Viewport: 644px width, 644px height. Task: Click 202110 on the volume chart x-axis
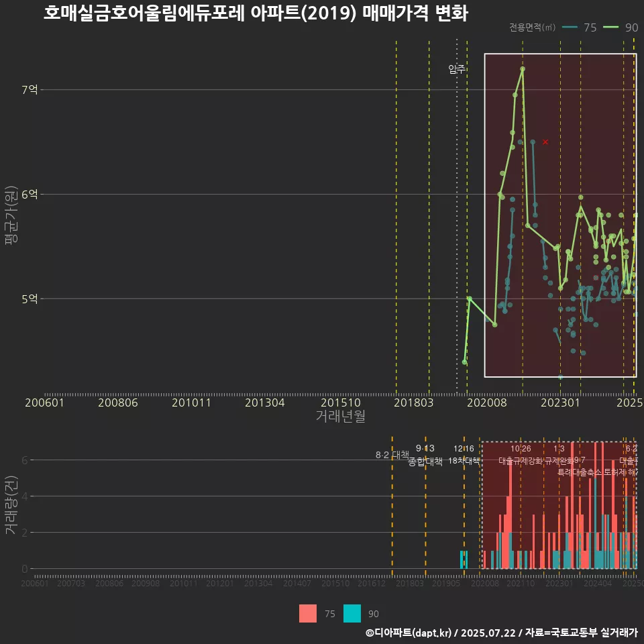[521, 583]
